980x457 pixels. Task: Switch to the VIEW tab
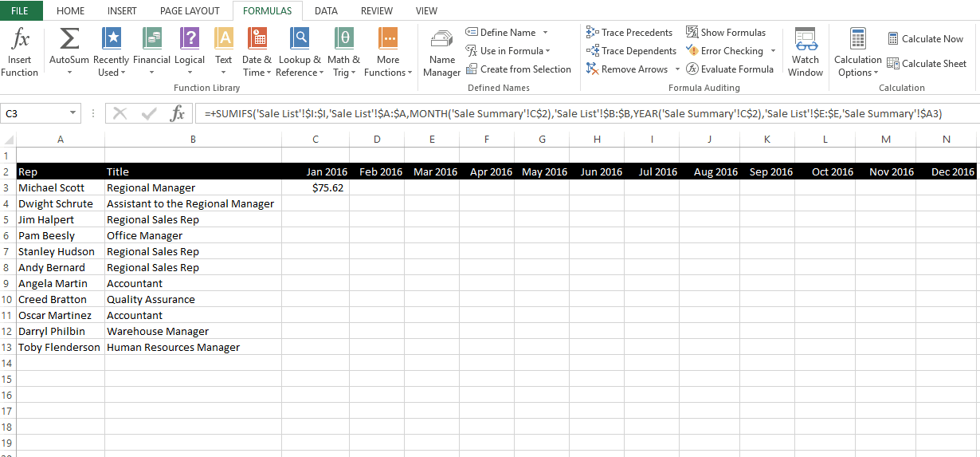tap(426, 10)
